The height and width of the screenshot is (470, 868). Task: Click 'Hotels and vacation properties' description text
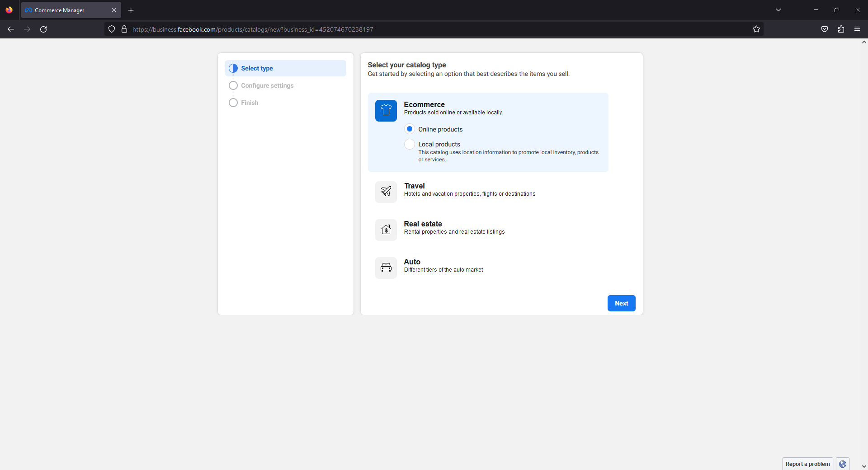[x=470, y=194]
